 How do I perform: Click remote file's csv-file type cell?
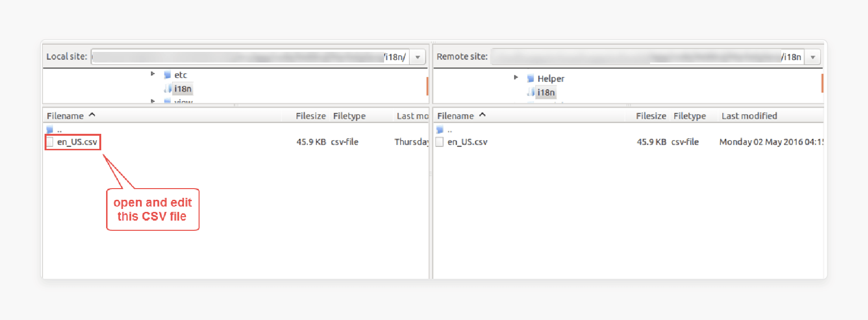pyautogui.click(x=685, y=142)
